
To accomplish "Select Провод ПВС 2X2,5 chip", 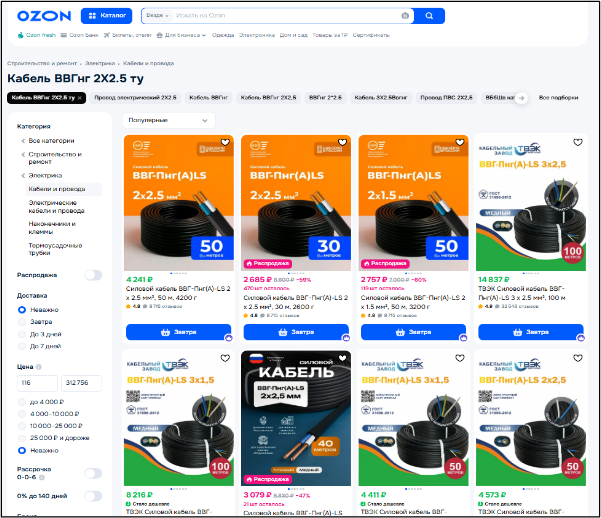I will click(x=446, y=98).
